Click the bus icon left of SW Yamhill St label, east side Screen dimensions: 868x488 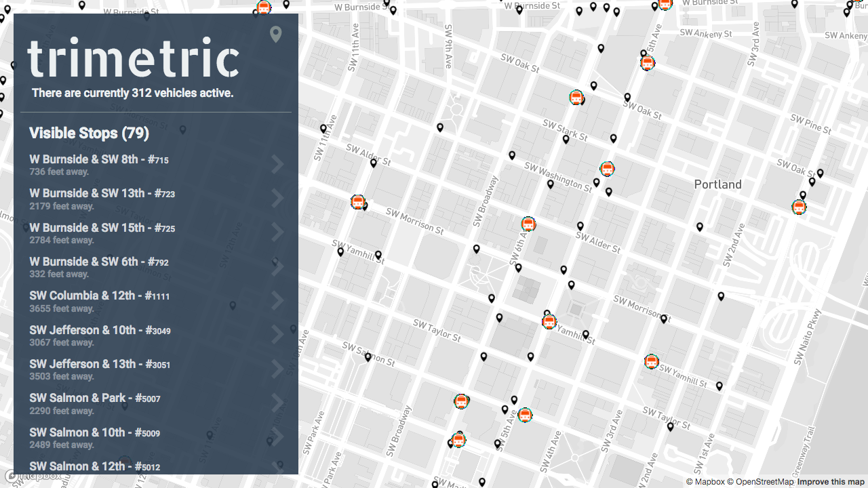[x=651, y=361]
